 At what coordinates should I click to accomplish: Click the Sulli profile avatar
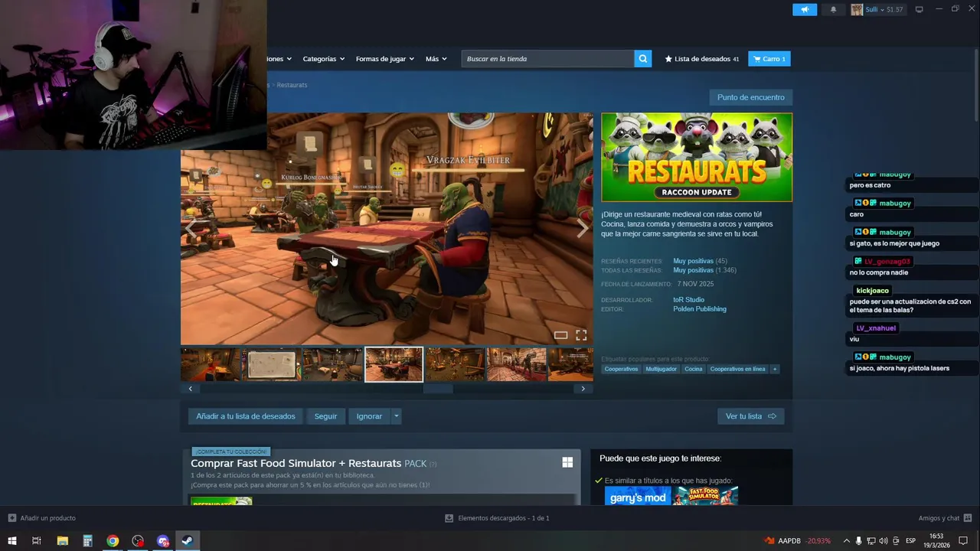[x=857, y=9]
